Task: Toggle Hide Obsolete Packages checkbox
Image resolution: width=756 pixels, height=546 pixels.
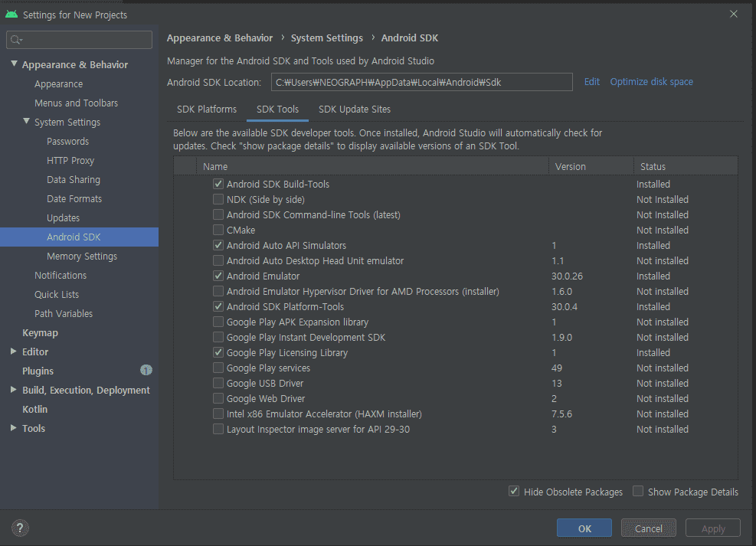Action: point(514,492)
